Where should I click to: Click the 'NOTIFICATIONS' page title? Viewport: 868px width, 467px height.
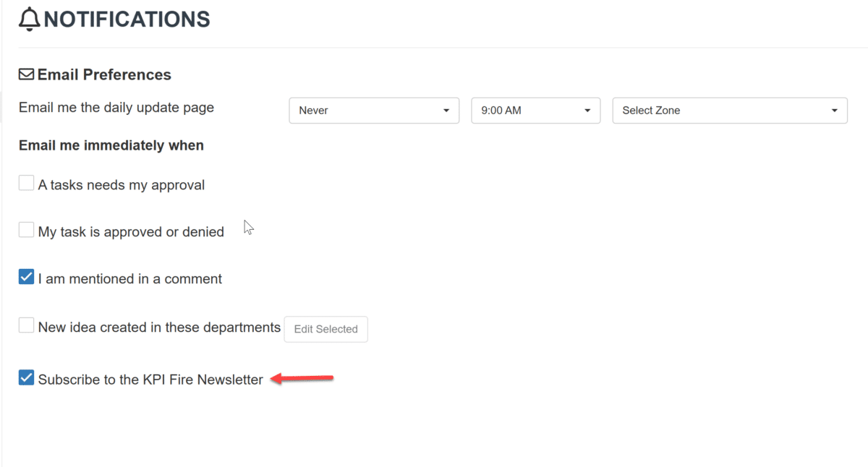pyautogui.click(x=127, y=20)
